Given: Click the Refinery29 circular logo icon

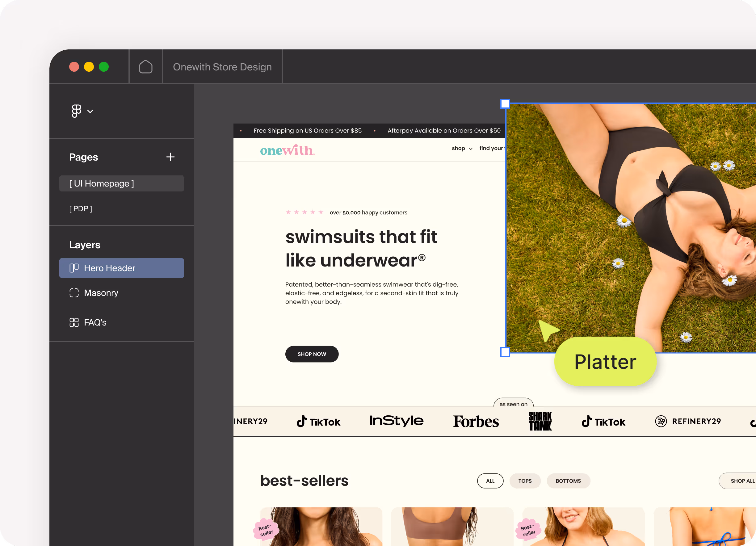Looking at the screenshot, I should pos(661,421).
